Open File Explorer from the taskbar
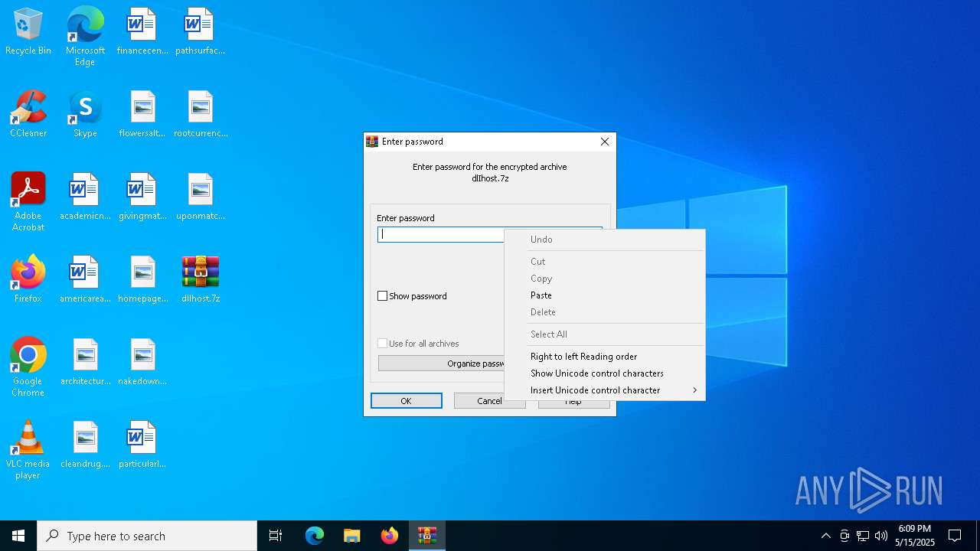 352,536
